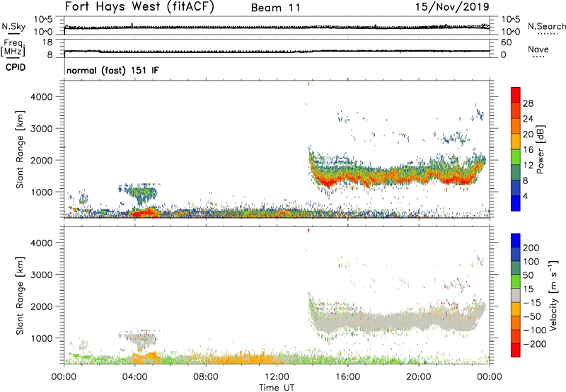Click the '12:00' time axis tick label
This screenshot has height=392, width=566.
click(x=277, y=377)
